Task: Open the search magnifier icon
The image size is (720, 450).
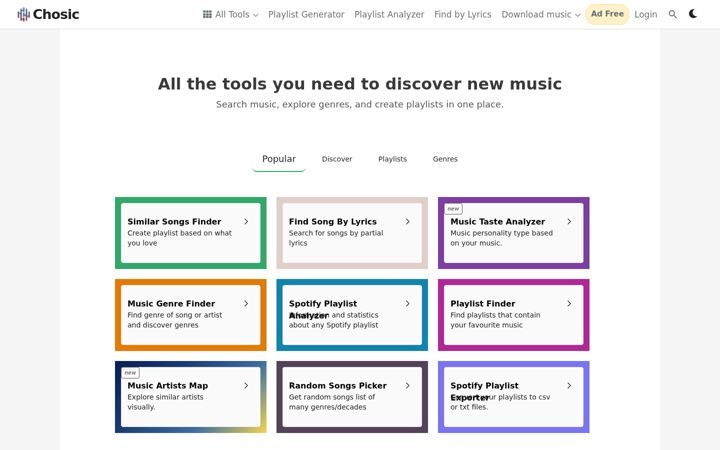Action: 673,14
